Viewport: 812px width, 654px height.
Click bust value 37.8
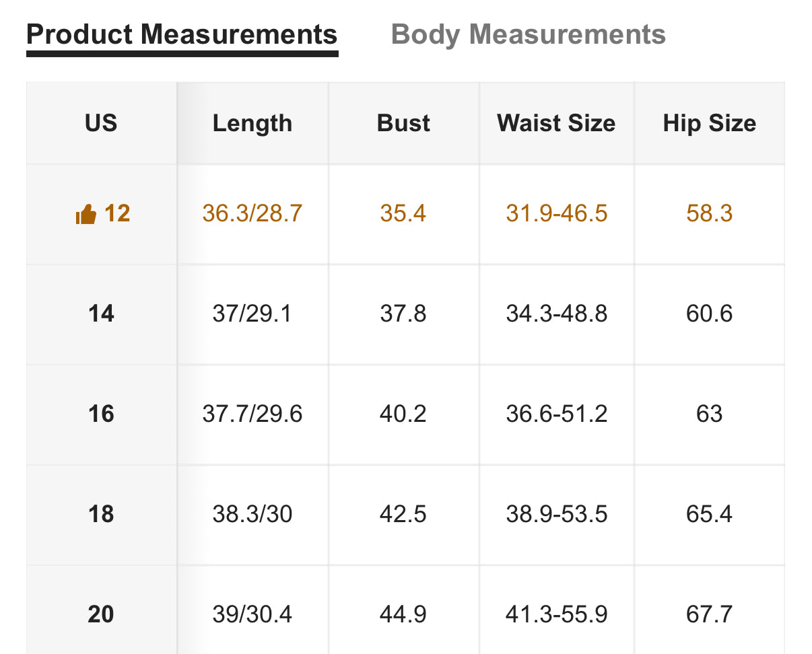tap(403, 314)
